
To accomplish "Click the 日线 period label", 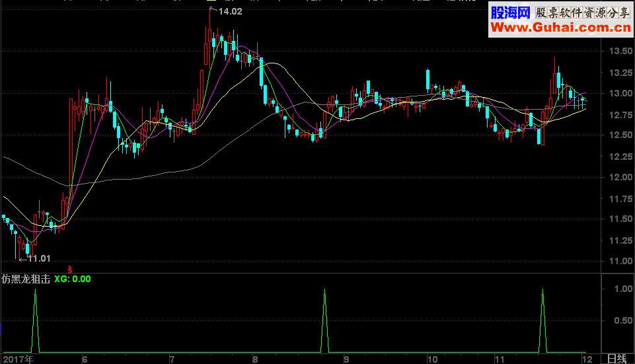I will [x=617, y=359].
